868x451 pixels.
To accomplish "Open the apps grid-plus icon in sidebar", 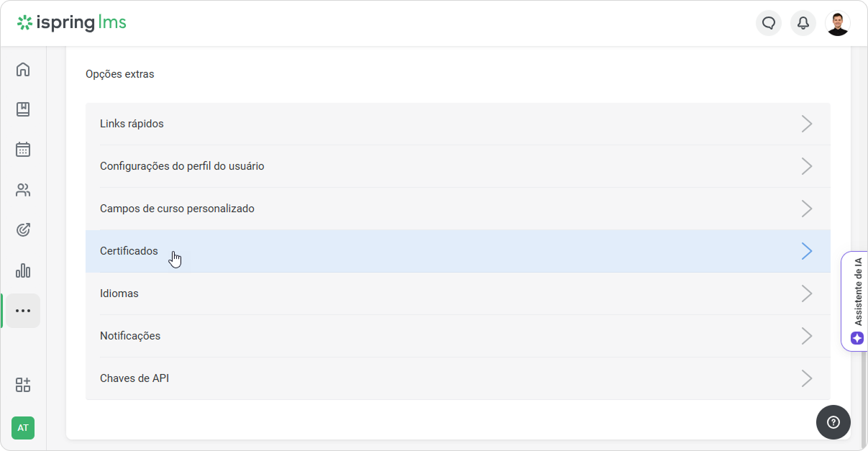I will tap(23, 385).
